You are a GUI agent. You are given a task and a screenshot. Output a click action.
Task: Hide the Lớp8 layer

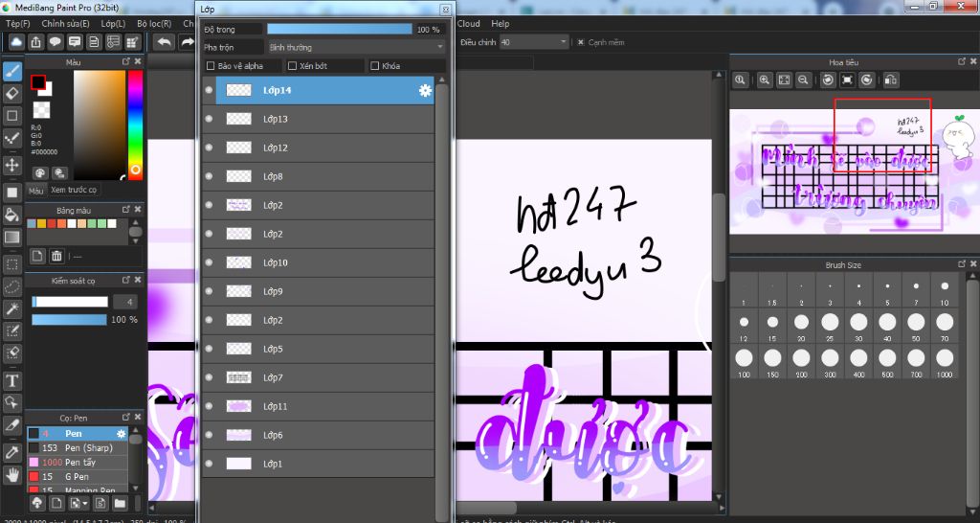209,176
